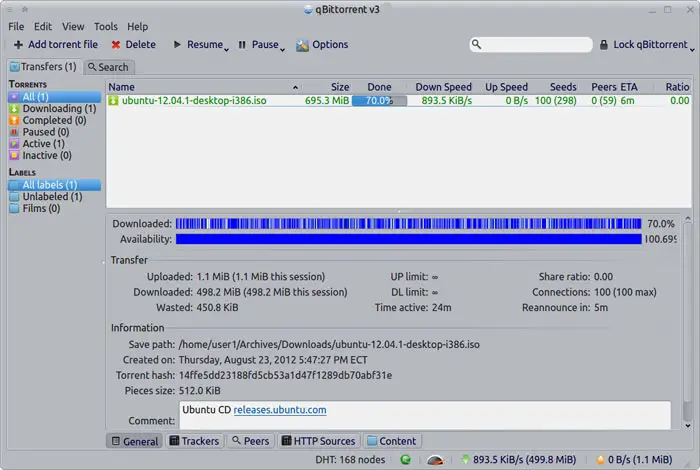Screen dimensions: 700x470
Task: Click the green Downloading filter icon
Action: point(14,108)
